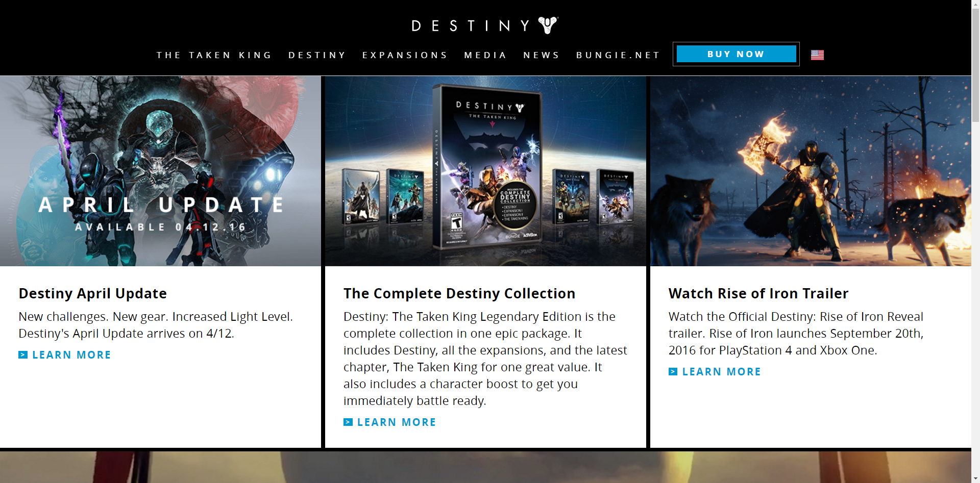
Task: Open The Taken King menu item
Action: pyautogui.click(x=214, y=55)
